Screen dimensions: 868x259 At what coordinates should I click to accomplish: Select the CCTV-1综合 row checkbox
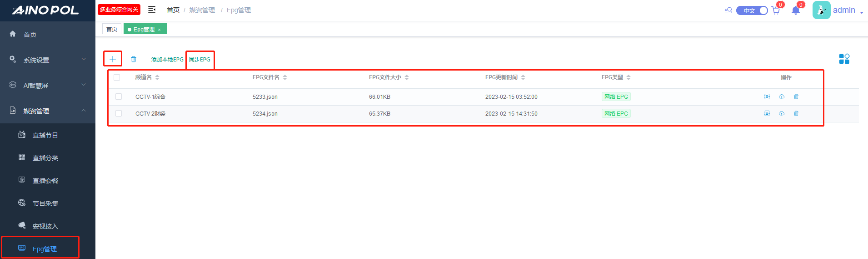coord(119,96)
